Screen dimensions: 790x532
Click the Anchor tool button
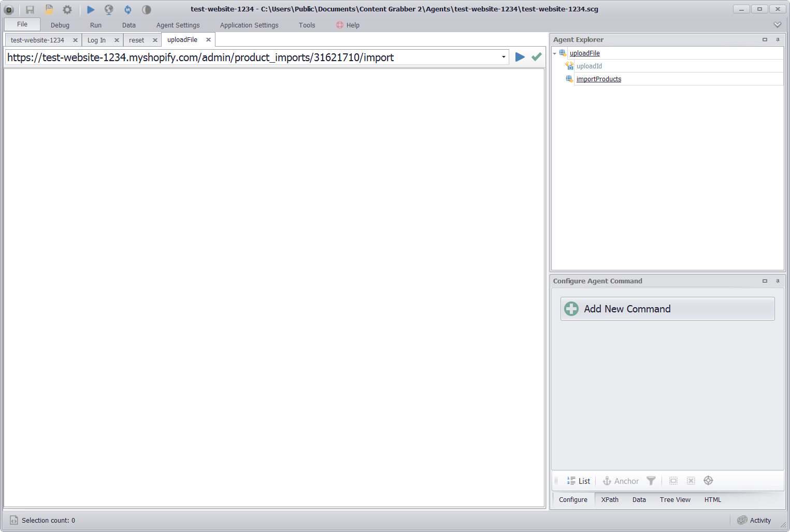click(x=621, y=481)
